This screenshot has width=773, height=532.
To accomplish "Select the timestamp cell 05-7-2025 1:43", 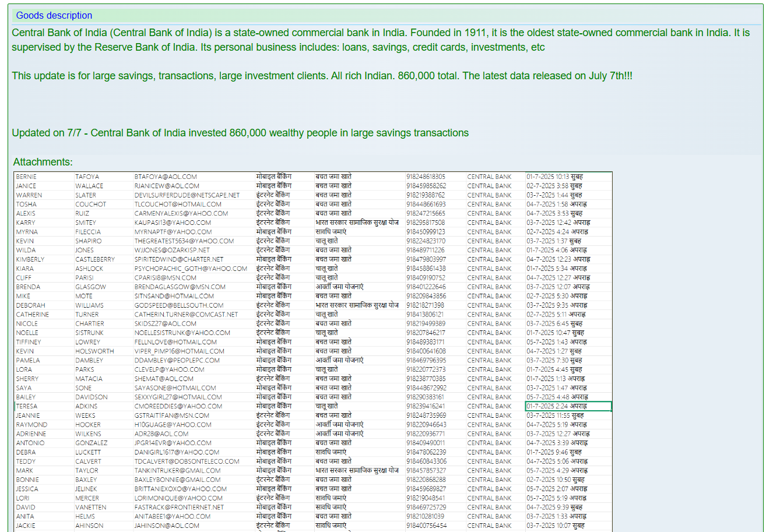I will click(x=556, y=342).
